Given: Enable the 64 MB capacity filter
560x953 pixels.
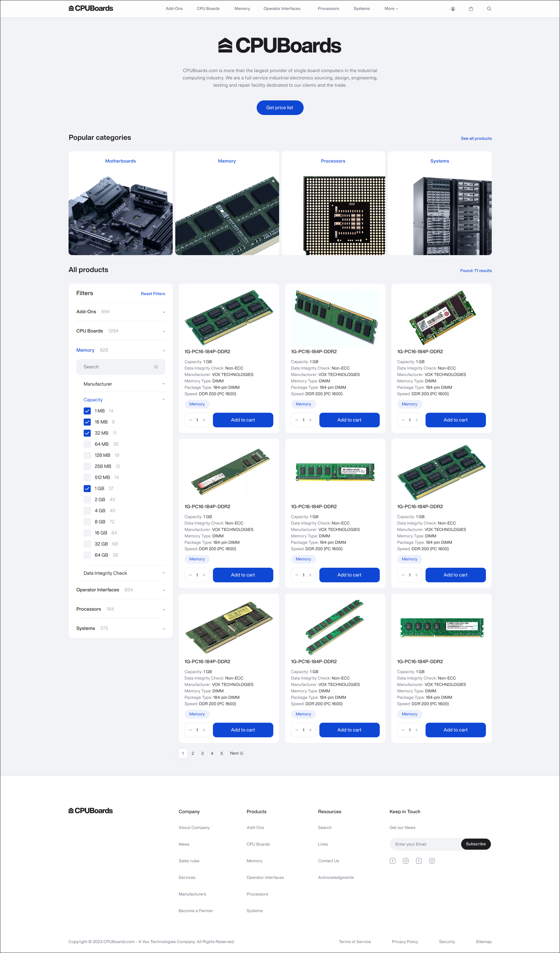Looking at the screenshot, I should (x=87, y=444).
